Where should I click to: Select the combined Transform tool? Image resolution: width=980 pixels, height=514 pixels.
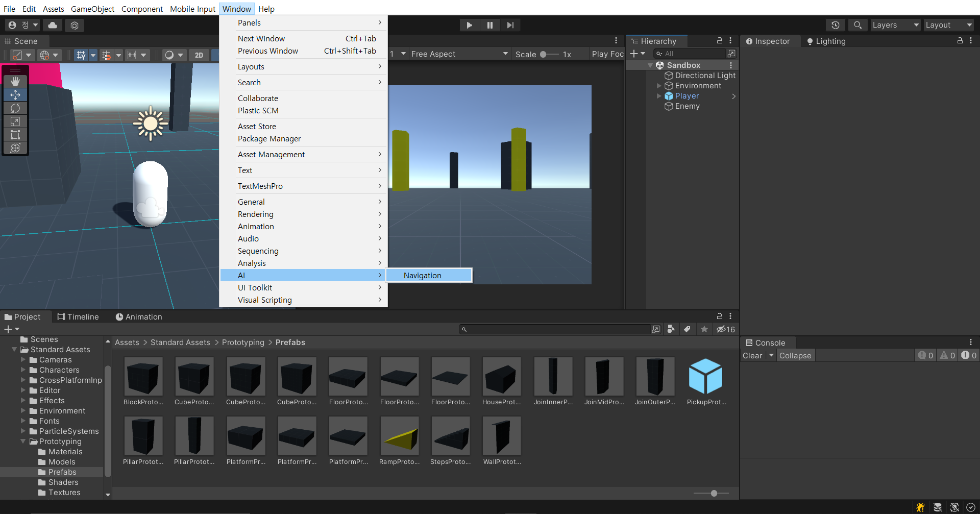pyautogui.click(x=15, y=148)
